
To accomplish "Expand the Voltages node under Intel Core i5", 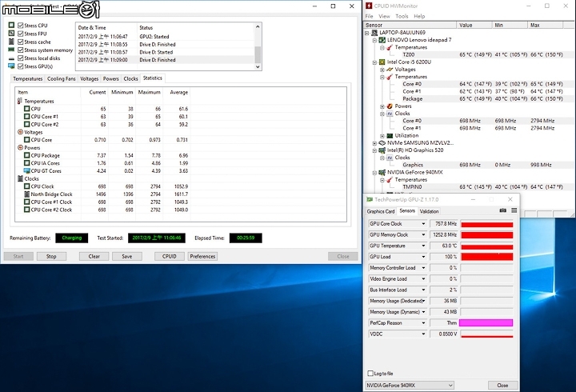I will [x=382, y=70].
